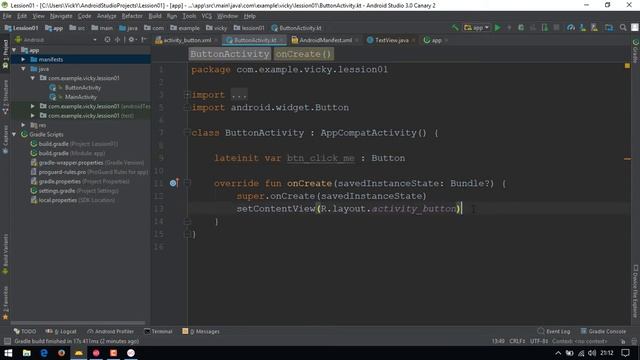
Task: Close the ButtonActivity.kt tab
Action: coord(282,40)
